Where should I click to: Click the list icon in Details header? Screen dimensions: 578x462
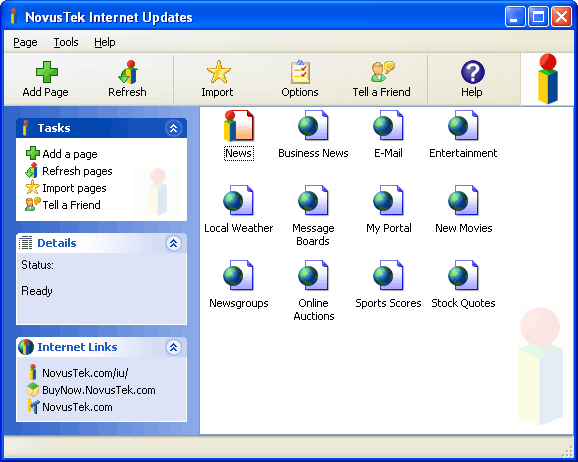tap(26, 243)
